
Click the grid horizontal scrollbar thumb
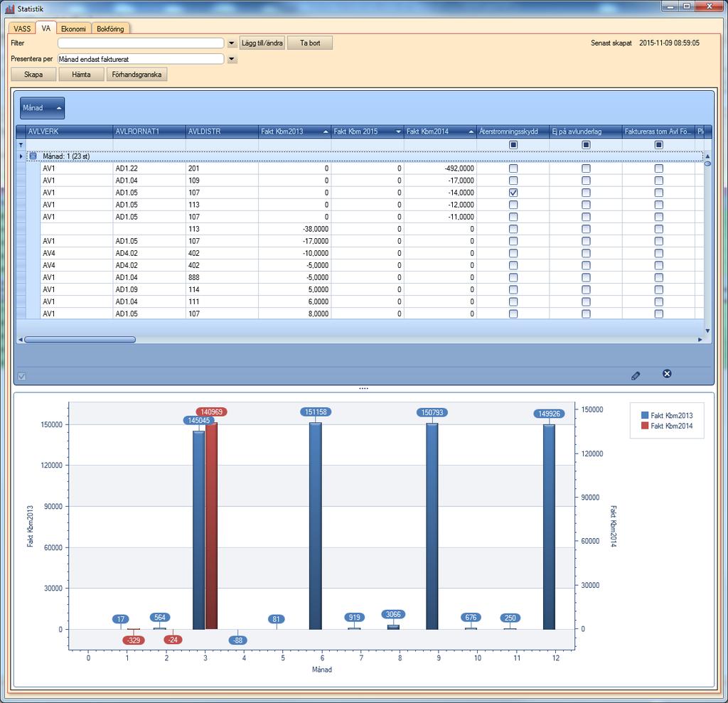tap(80, 340)
